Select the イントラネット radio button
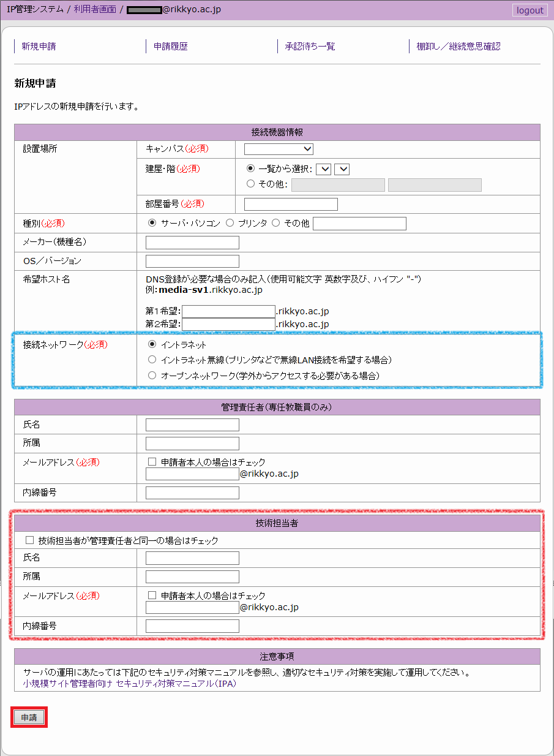This screenshot has width=554, height=756. (x=152, y=344)
